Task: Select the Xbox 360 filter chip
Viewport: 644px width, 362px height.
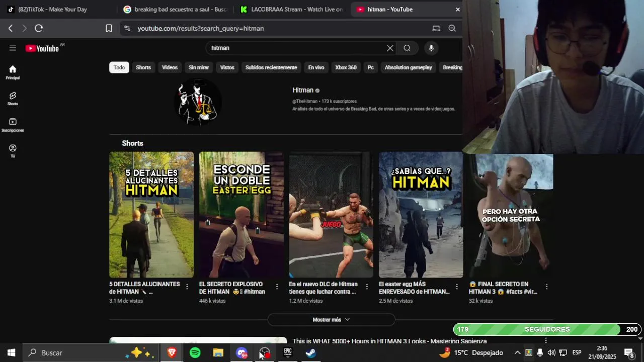Action: (x=346, y=67)
